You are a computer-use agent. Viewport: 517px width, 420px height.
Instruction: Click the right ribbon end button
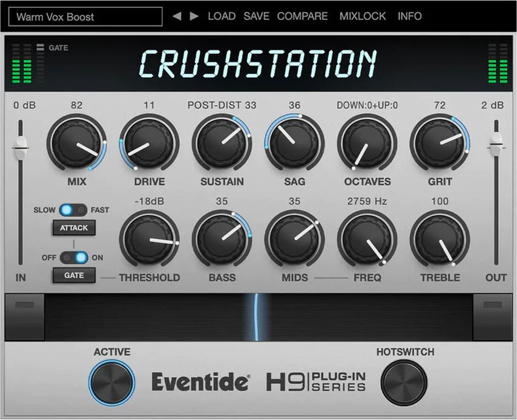pos(493,317)
